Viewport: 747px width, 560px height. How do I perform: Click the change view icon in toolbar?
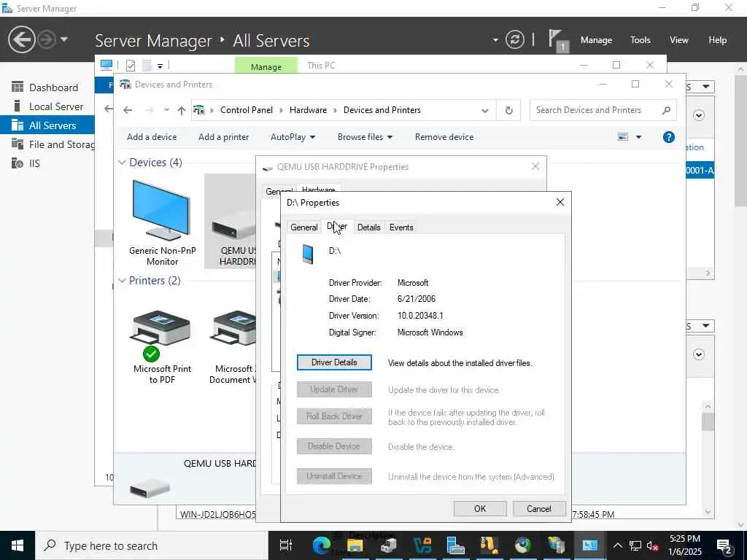(x=623, y=137)
